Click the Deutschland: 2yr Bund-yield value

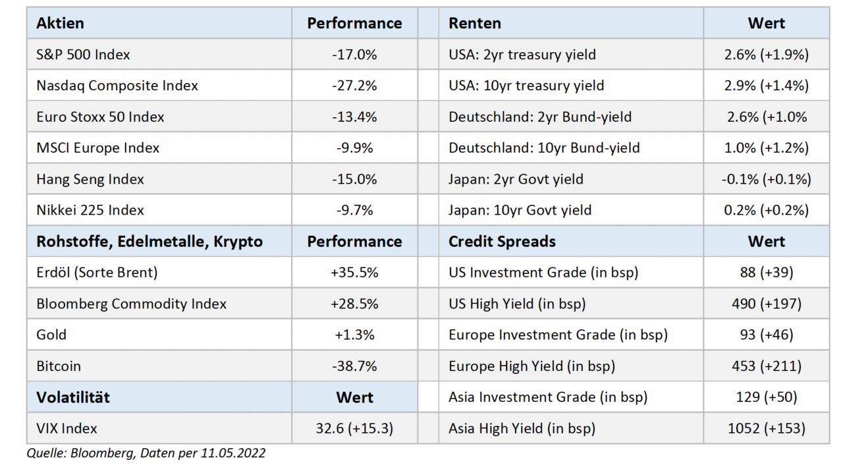point(766,117)
